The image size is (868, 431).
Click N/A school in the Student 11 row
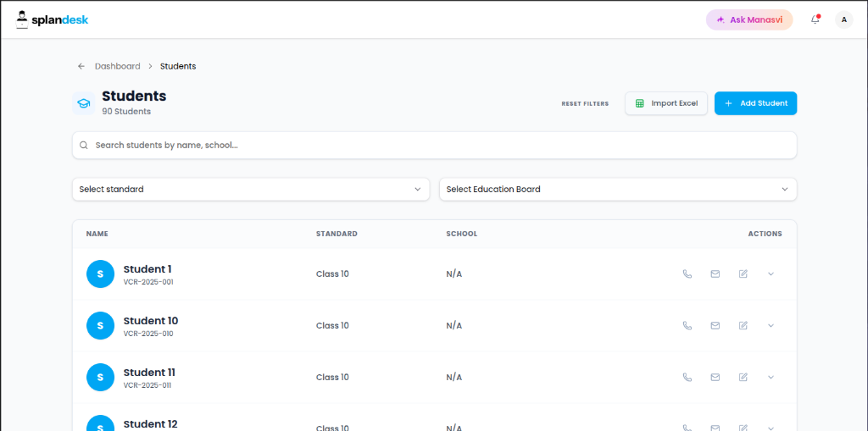tap(454, 378)
